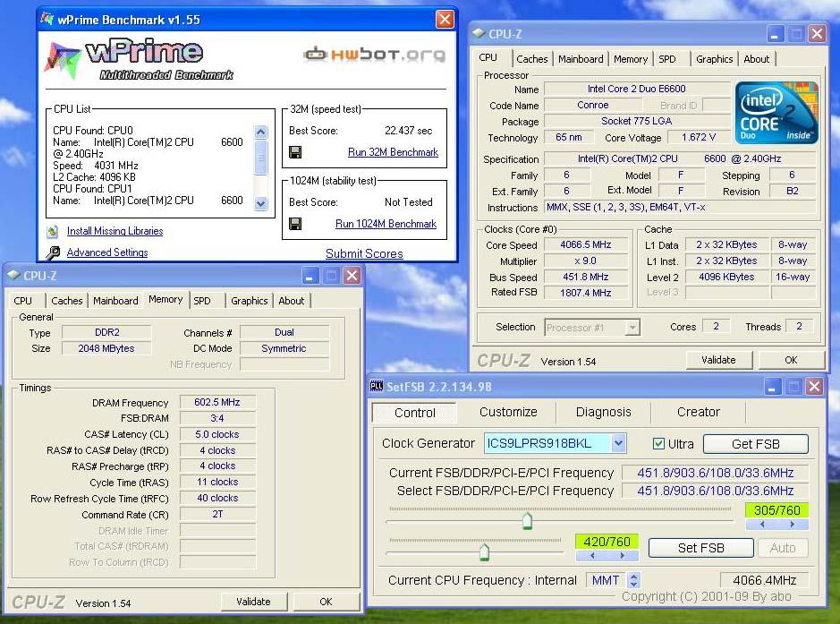Click the Memory CPU-Z title bar icon
The image size is (840, 624).
tap(13, 275)
